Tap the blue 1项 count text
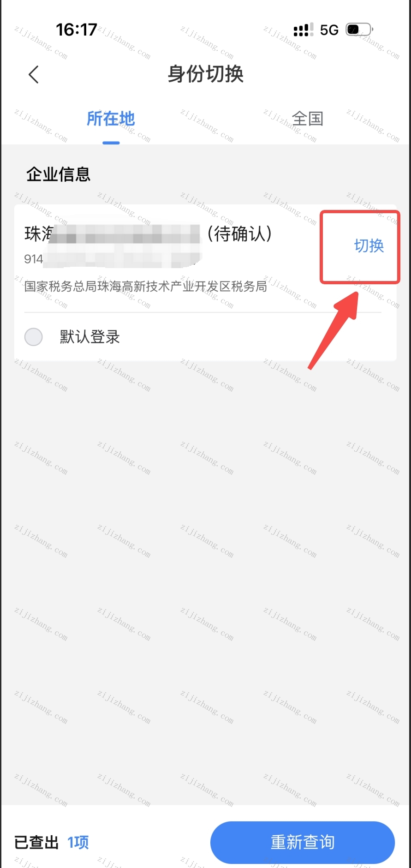The height and width of the screenshot is (868, 411). click(78, 843)
